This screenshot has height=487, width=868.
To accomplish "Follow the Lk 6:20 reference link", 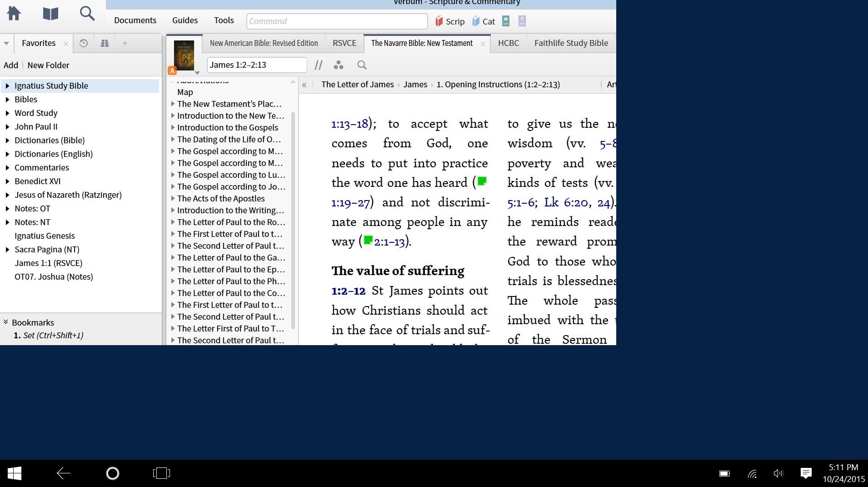I will [x=566, y=202].
